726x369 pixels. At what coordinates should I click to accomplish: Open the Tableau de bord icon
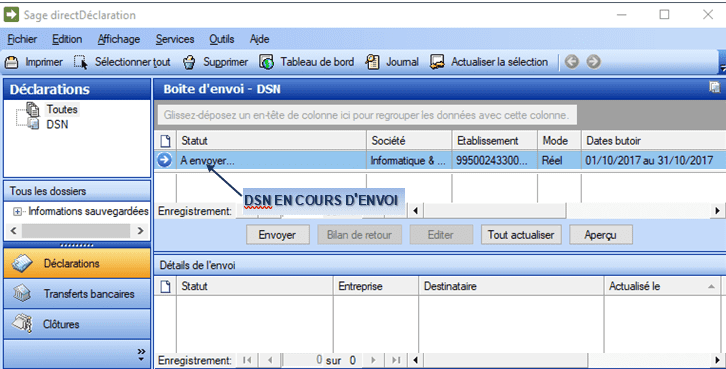click(266, 62)
